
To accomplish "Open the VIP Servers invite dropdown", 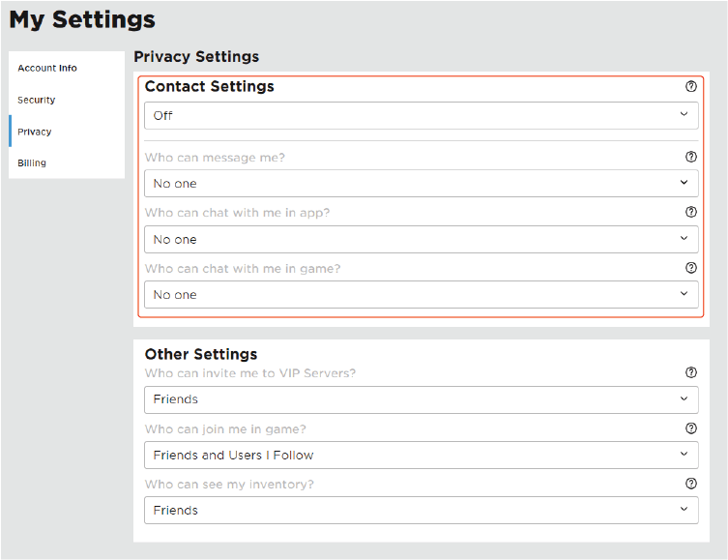I will pos(421,399).
